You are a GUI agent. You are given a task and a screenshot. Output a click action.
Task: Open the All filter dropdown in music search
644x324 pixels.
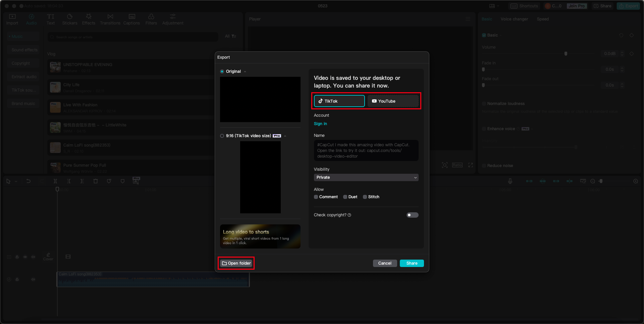[230, 36]
